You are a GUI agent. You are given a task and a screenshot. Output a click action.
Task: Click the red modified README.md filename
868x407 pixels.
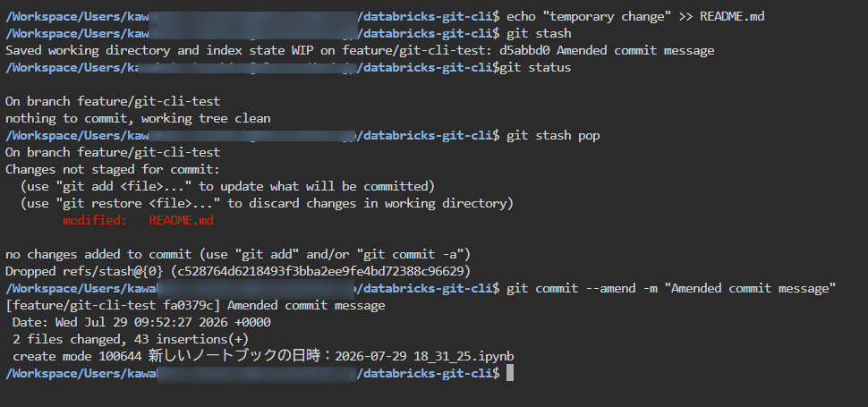[x=181, y=220]
